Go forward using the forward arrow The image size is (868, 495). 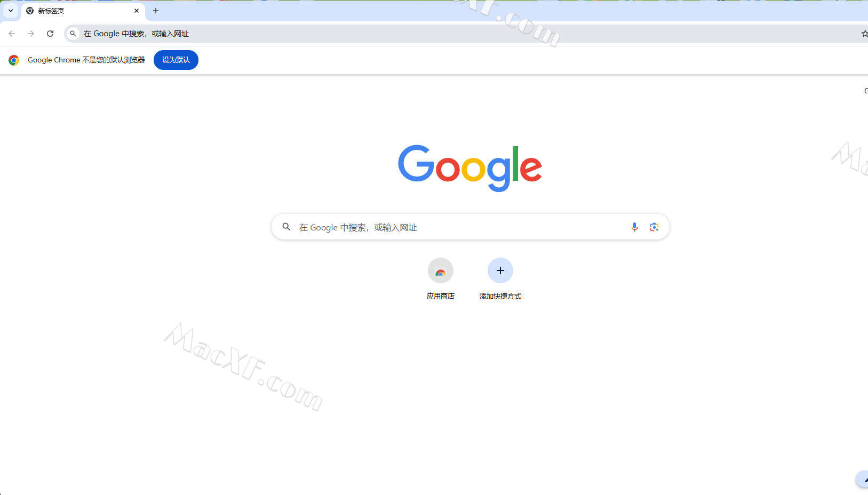pyautogui.click(x=31, y=34)
